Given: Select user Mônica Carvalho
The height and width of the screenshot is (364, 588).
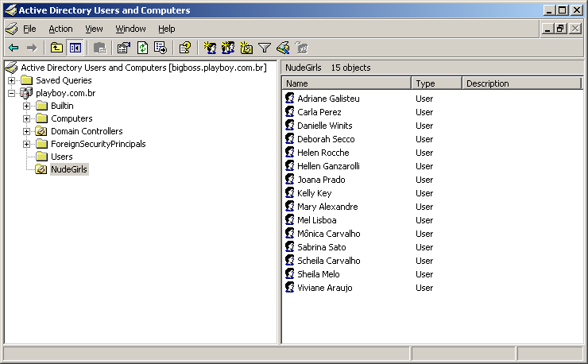Looking at the screenshot, I should 329,234.
